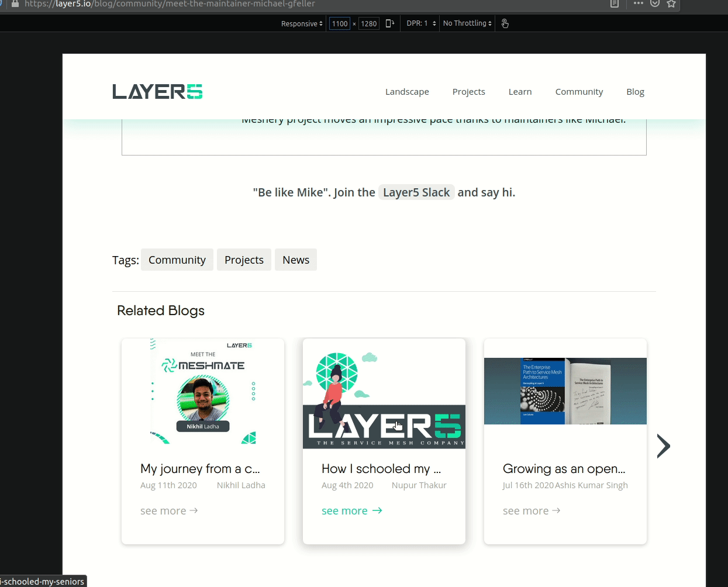Click the Related Blogs heading
This screenshot has height=587, width=728.
pyautogui.click(x=161, y=310)
